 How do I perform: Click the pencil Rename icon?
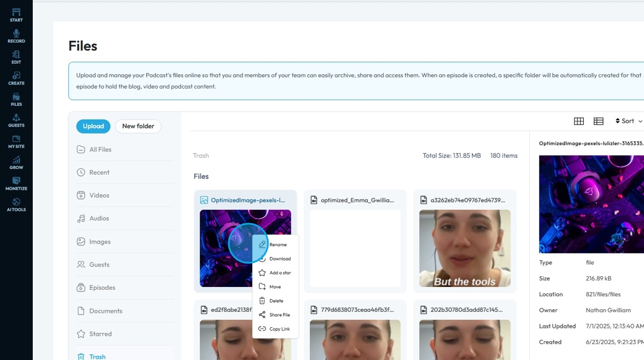pos(262,244)
